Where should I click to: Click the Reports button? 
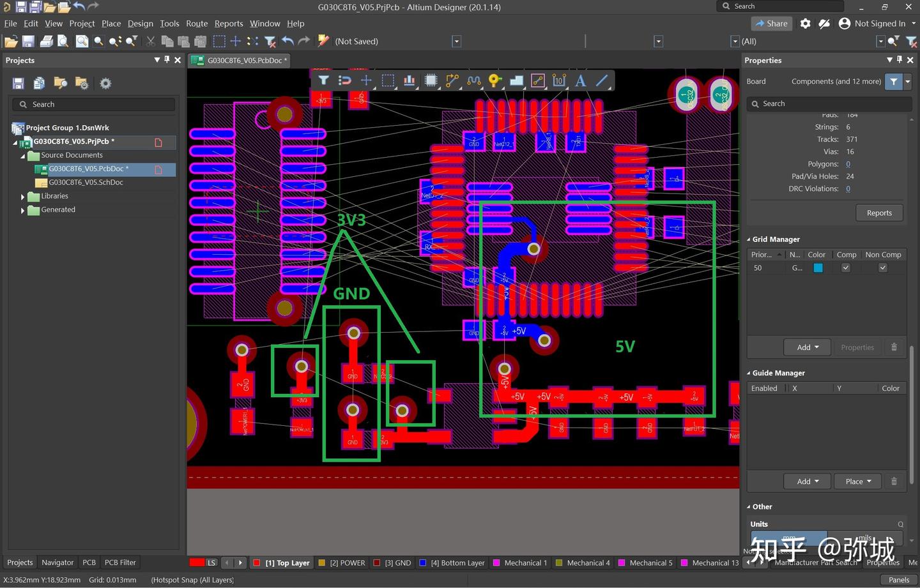(879, 213)
